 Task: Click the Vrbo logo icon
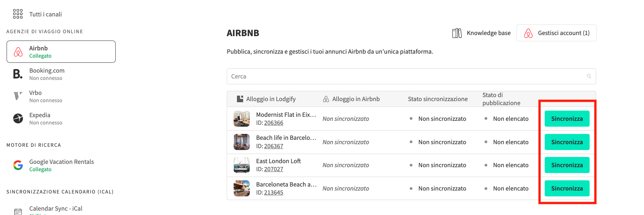click(18, 96)
